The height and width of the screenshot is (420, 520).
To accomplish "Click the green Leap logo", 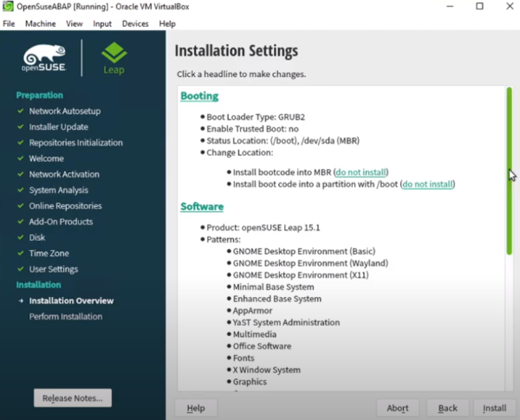I will coord(114,58).
